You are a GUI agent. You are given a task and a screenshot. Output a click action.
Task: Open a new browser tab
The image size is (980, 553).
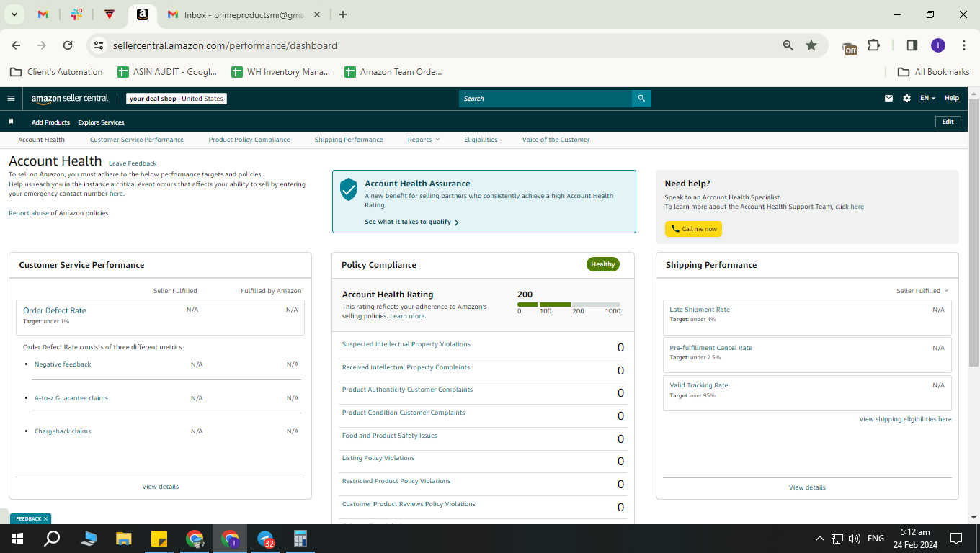point(343,14)
